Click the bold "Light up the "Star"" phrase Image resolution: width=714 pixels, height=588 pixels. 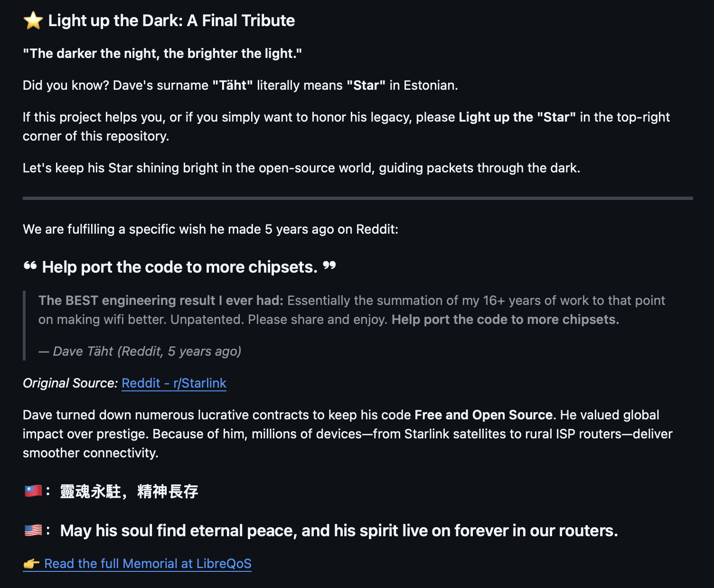pos(517,117)
